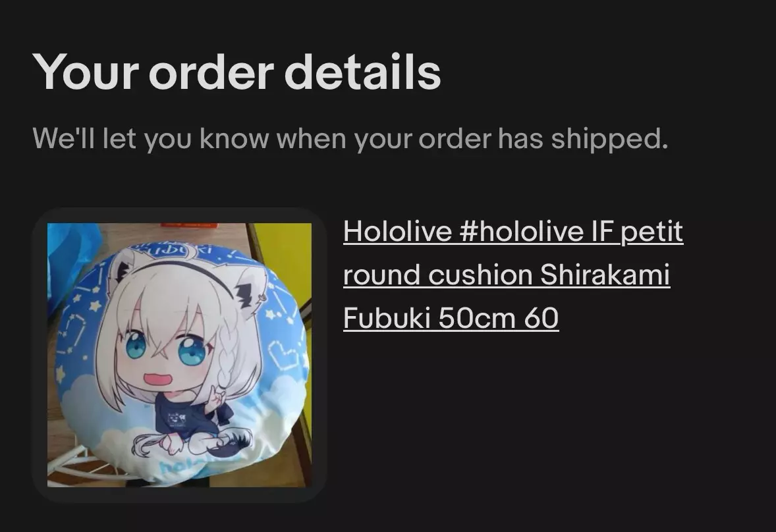Click the word "Hololive" starting the item title
This screenshot has height=532, width=776.
(x=397, y=231)
